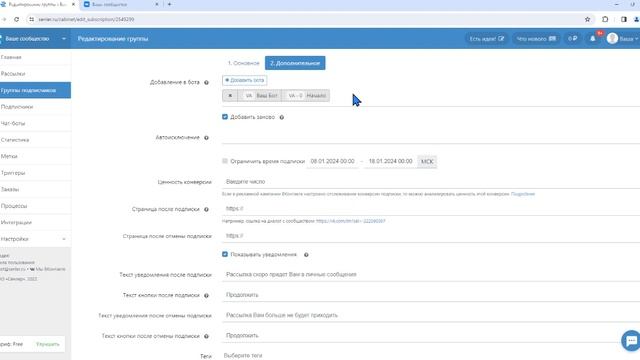Open help icon next to 'Текст кнопки после подписки'
Image resolution: width=640 pixels, height=360 pixels.
[207, 296]
